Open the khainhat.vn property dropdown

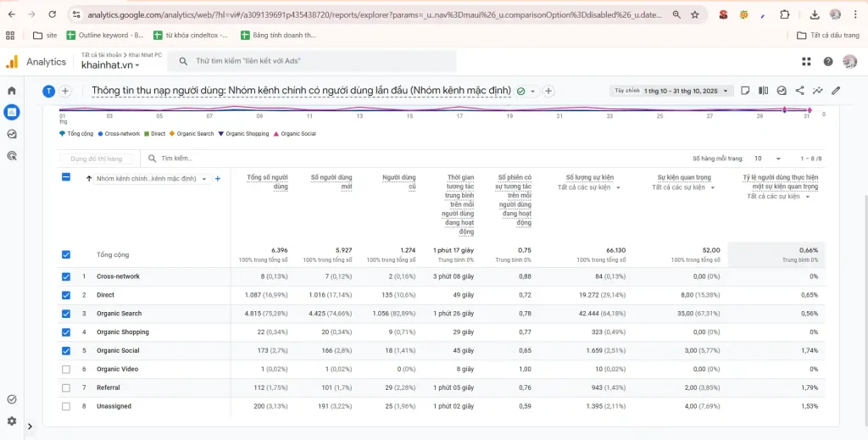[111, 65]
